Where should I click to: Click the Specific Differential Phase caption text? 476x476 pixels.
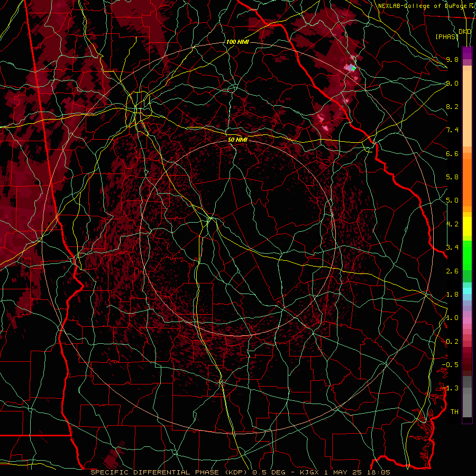(x=241, y=472)
